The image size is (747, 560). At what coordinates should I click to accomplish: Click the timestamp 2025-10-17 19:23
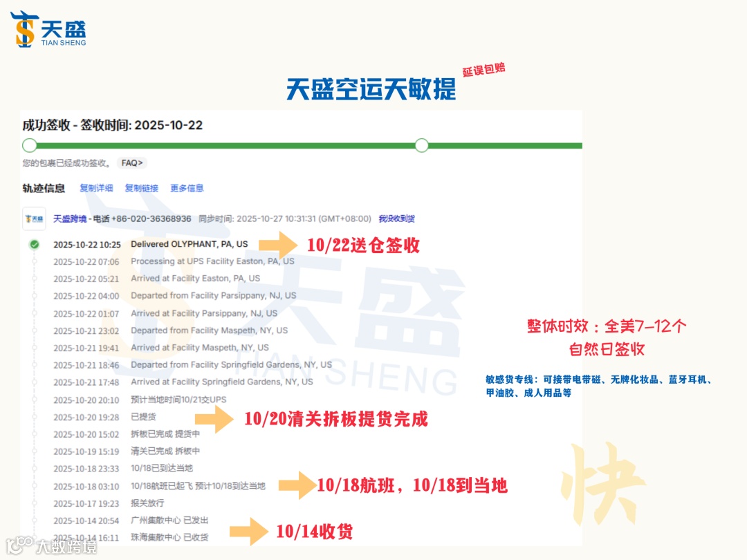point(86,503)
